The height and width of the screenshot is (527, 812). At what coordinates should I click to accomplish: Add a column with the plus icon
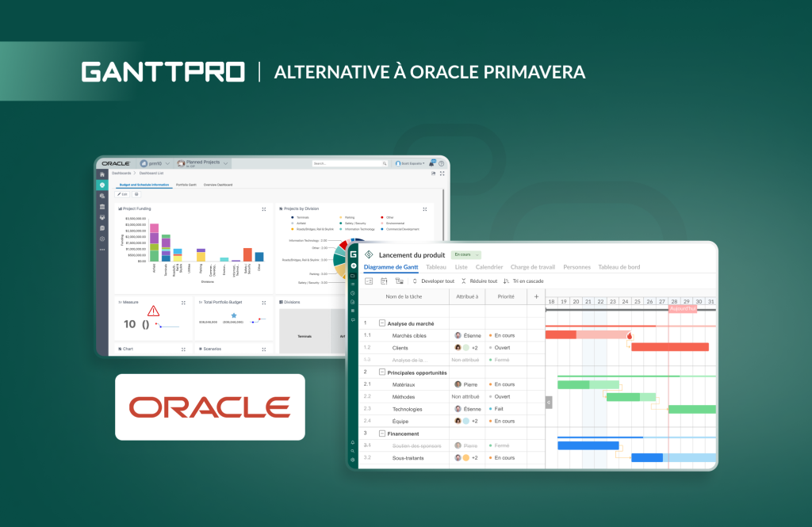click(536, 296)
